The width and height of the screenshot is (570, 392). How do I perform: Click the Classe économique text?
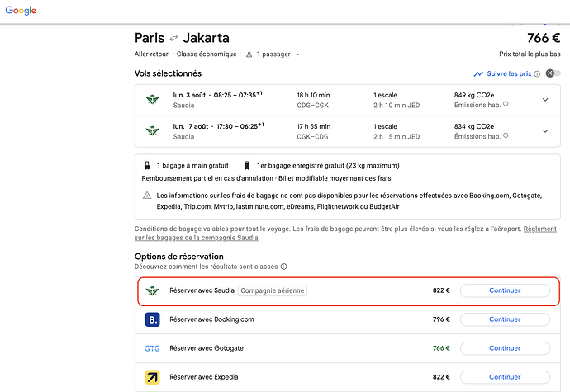[207, 54]
